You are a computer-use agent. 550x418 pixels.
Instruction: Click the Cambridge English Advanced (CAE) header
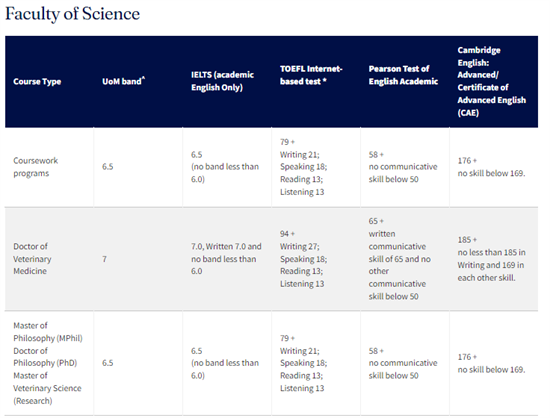click(491, 81)
